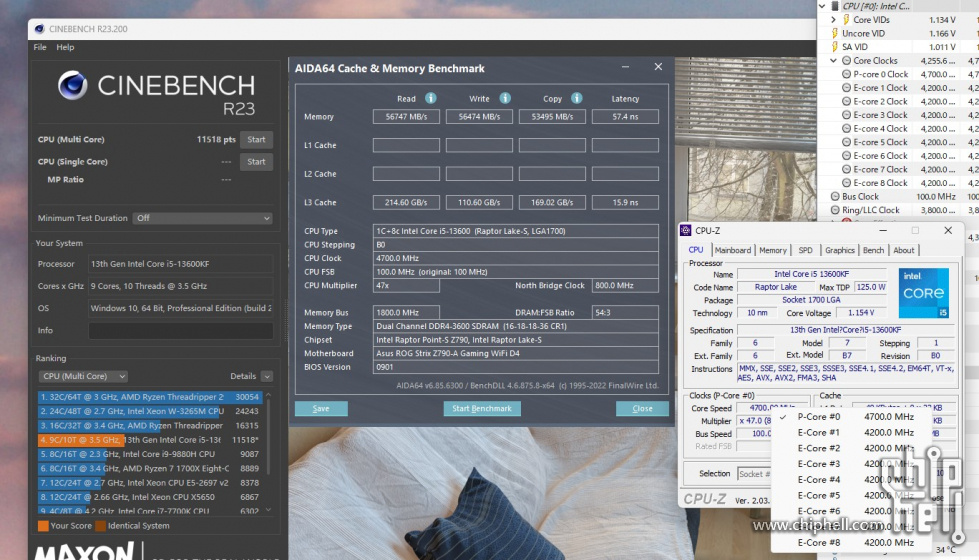This screenshot has height=560, width=979.
Task: Expand the Core VIDs node
Action: [834, 20]
